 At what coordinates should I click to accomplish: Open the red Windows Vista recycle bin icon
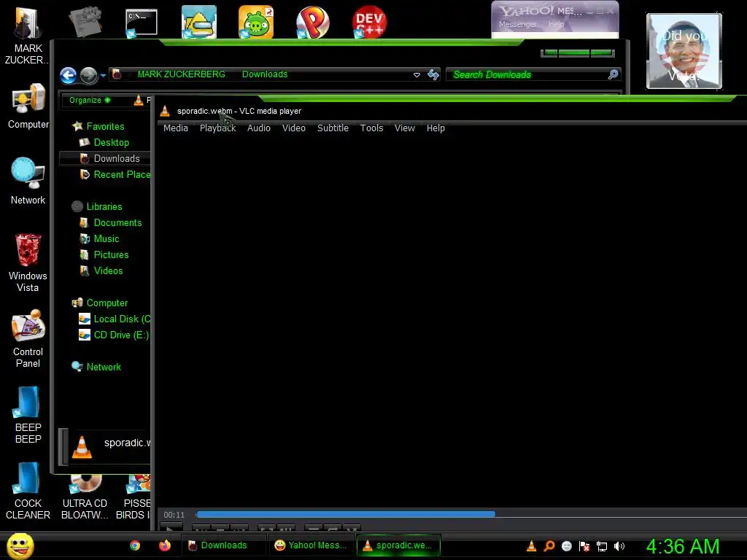point(28,249)
